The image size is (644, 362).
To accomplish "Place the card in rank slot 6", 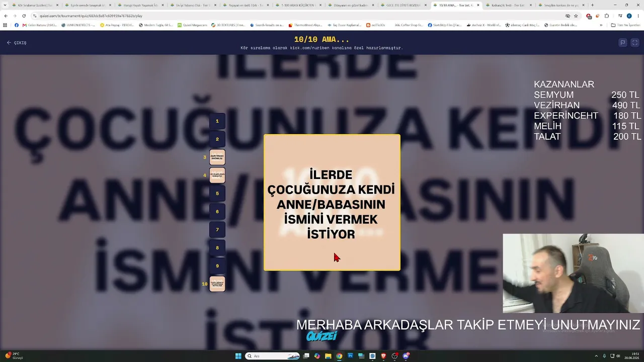I will coord(217,212).
